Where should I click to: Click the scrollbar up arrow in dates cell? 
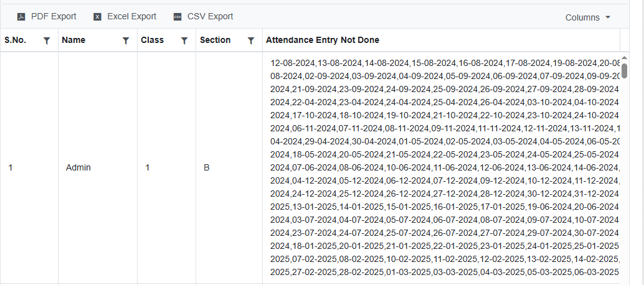tap(624, 58)
